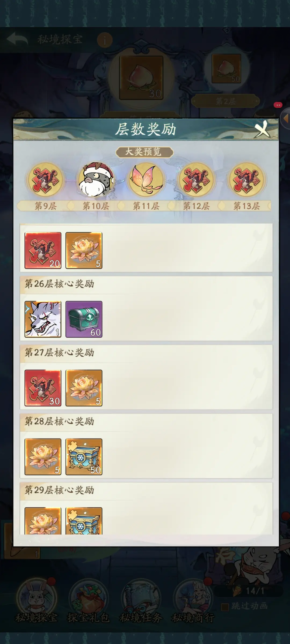Expand the side panel arrow handle
Viewport: 290px width, 644px height.
click(285, 118)
